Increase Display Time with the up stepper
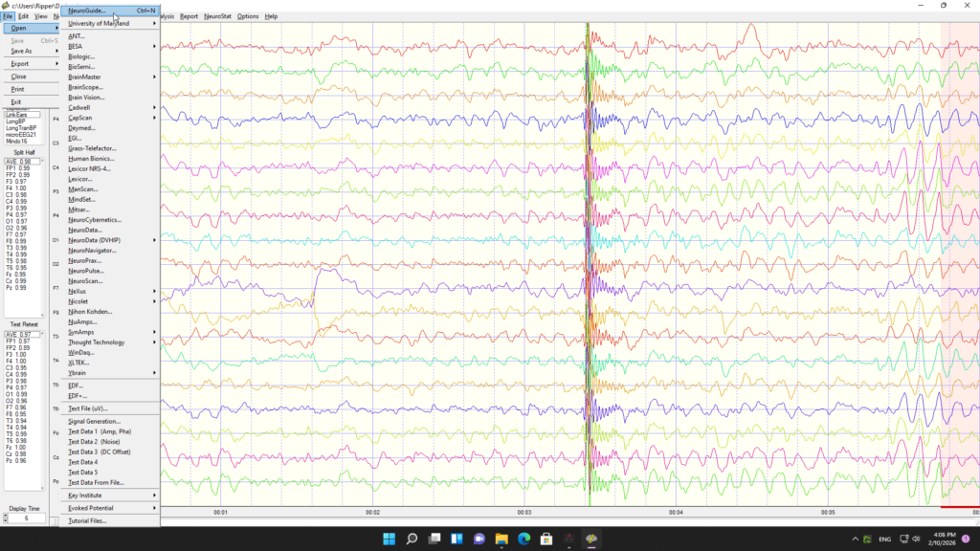The image size is (980, 551). [5, 515]
